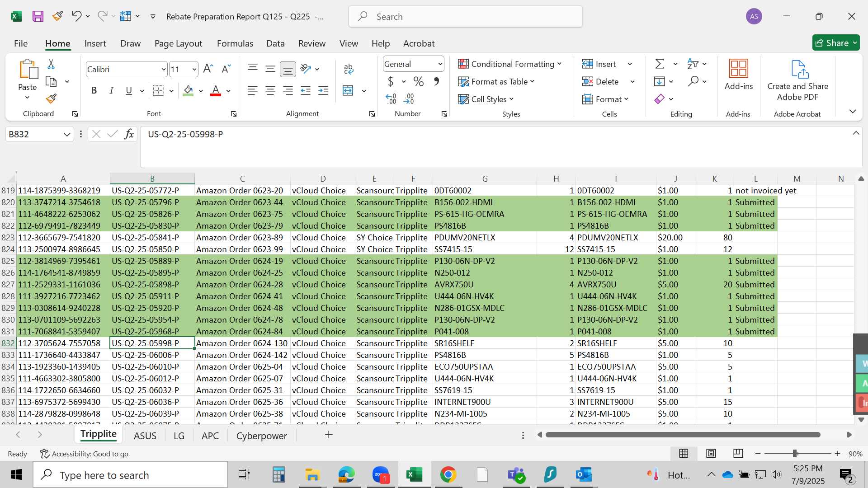
Task: Click the horizontal scrollbar thumb
Action: (683, 435)
